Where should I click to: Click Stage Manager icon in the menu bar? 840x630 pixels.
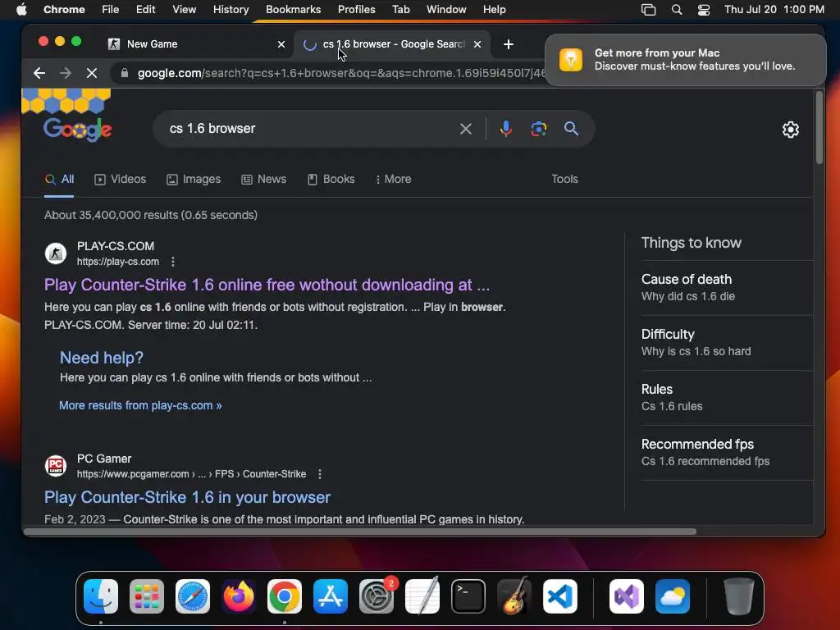click(648, 10)
